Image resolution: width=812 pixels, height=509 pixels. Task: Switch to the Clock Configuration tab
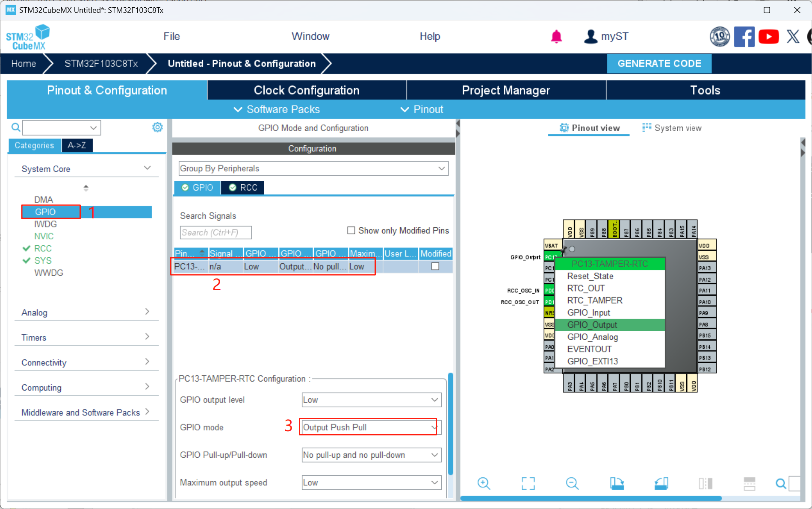point(307,90)
